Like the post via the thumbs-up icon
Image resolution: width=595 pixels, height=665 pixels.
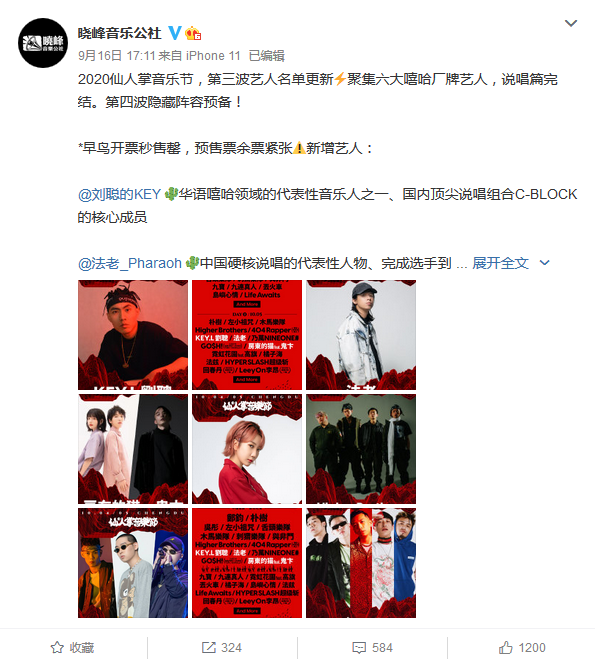click(x=505, y=647)
